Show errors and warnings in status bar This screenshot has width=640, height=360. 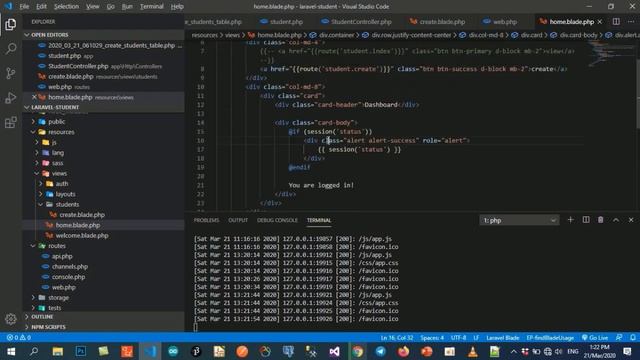[19, 338]
